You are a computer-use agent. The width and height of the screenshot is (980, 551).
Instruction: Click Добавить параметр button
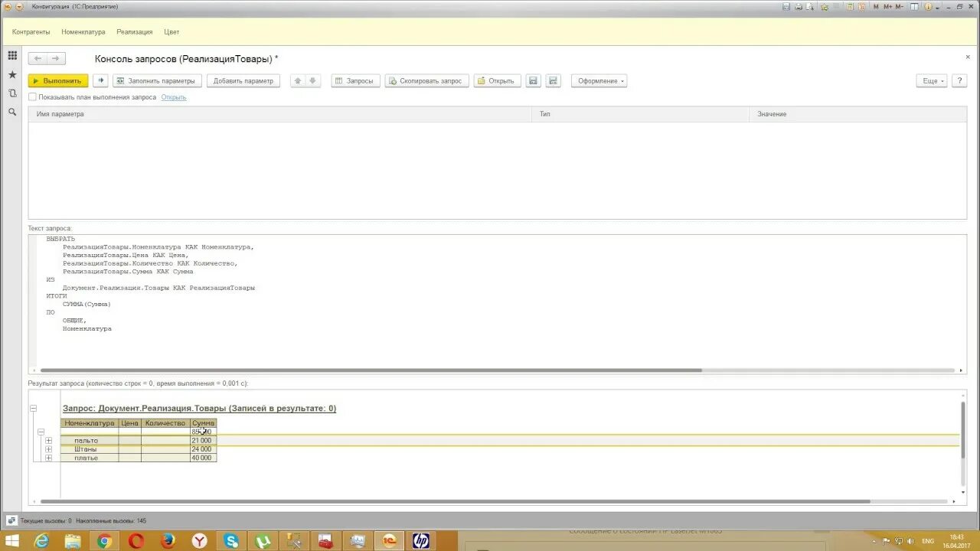(243, 80)
